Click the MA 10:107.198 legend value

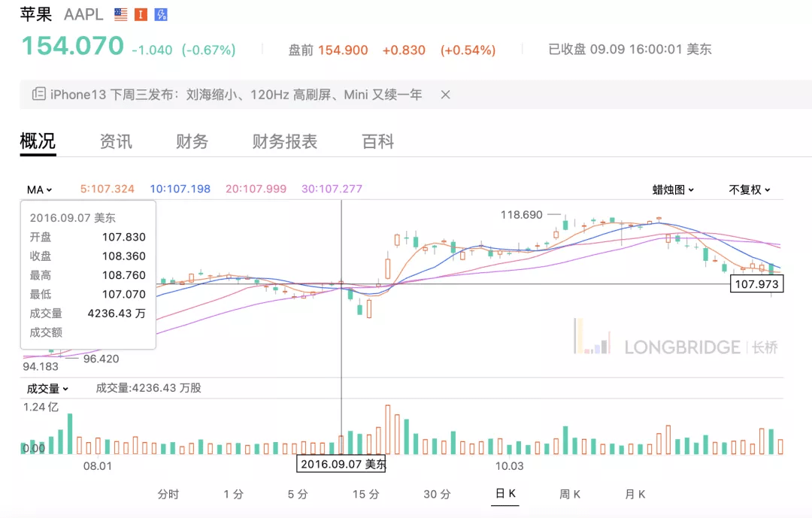click(180, 189)
